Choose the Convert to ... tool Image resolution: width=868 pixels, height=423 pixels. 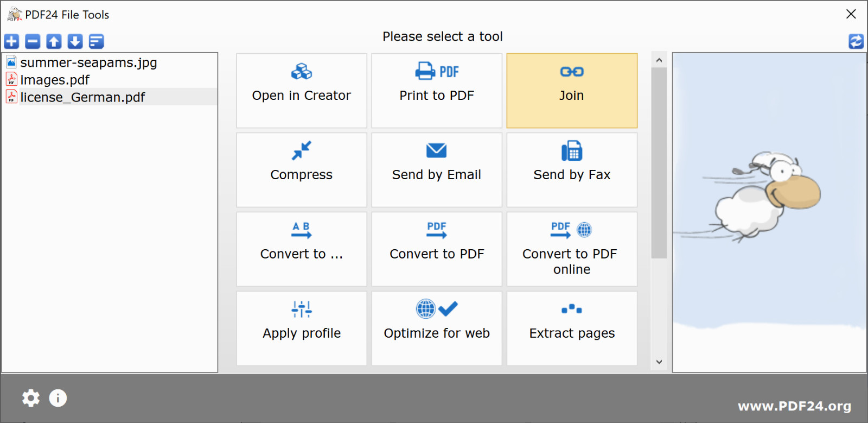coord(302,249)
